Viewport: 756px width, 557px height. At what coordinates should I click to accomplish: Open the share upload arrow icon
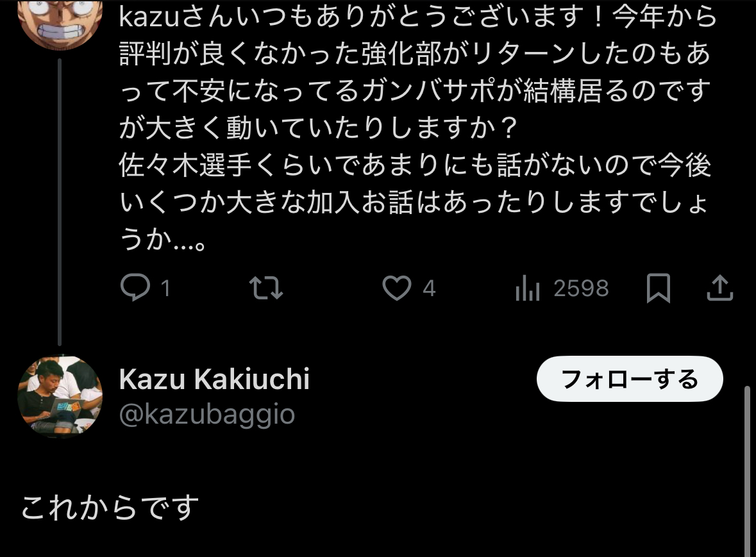pos(720,288)
